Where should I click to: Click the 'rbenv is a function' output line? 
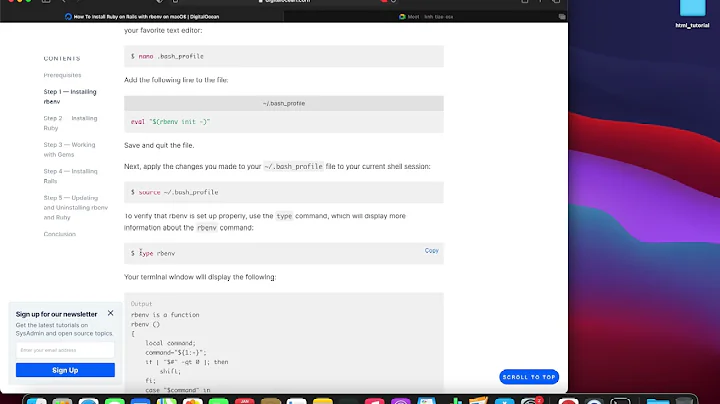tap(165, 315)
